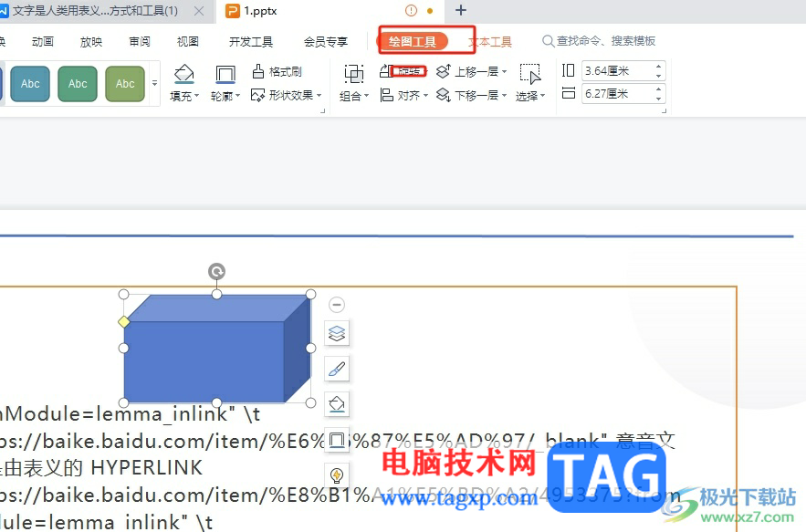
Task: Click the floating format brush icon
Action: click(x=337, y=369)
